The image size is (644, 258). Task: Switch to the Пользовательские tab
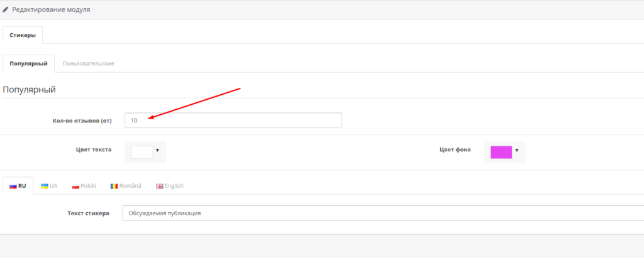click(88, 63)
